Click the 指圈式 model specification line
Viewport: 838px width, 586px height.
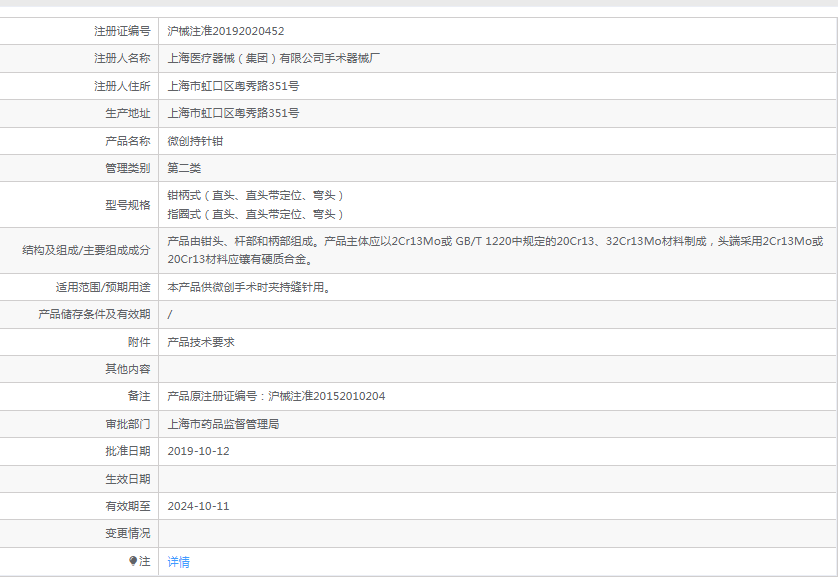click(255, 214)
